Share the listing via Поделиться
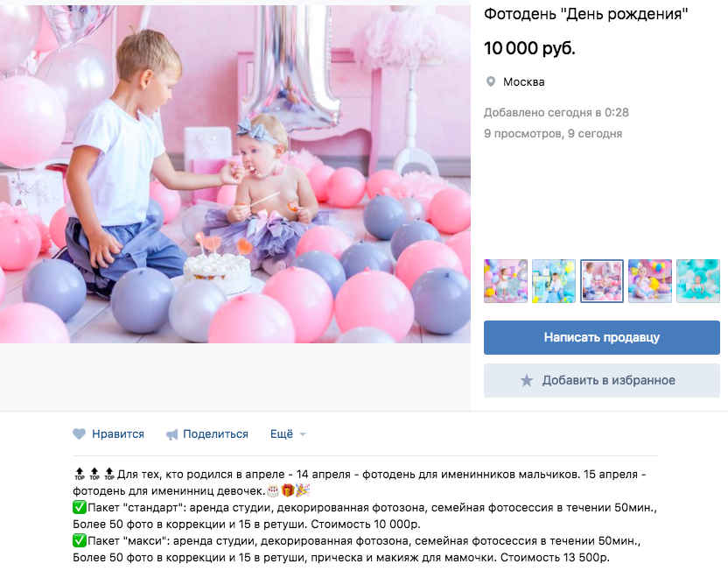Image resolution: width=728 pixels, height=578 pixels. coord(207,434)
